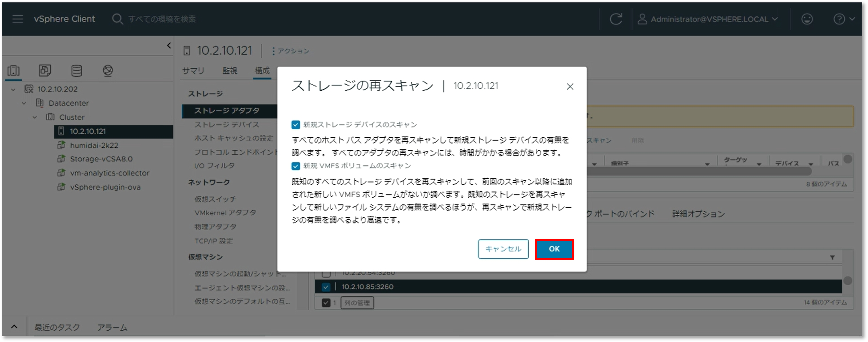
Task: Click the user account icon
Action: pos(642,19)
